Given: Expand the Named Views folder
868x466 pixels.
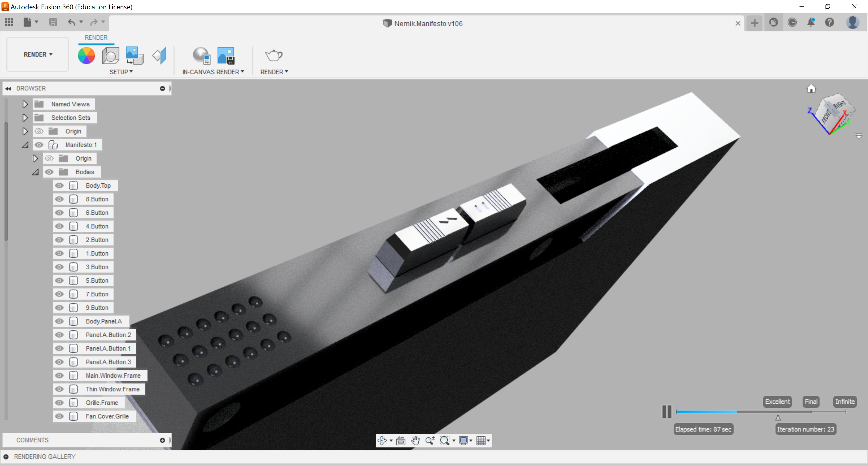Looking at the screenshot, I should point(25,104).
